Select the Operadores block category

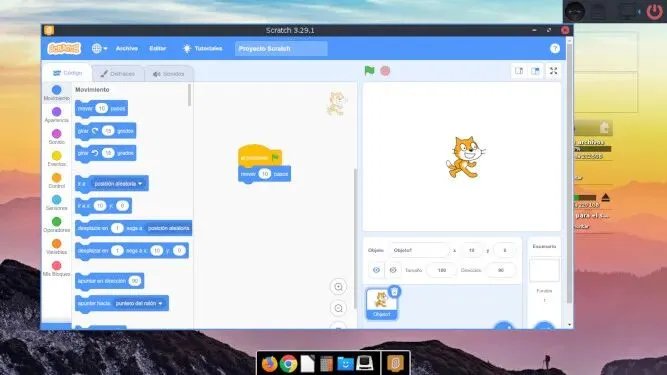(x=57, y=225)
